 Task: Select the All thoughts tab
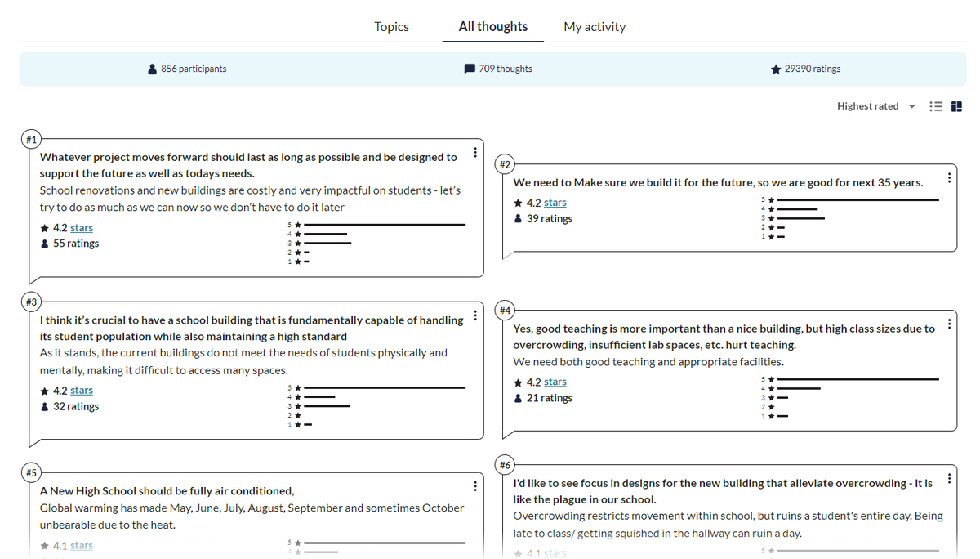[x=493, y=26]
